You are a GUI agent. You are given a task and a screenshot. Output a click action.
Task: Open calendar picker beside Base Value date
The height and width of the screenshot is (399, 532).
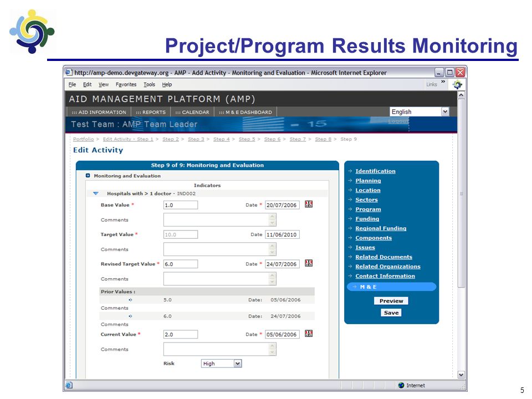point(309,204)
